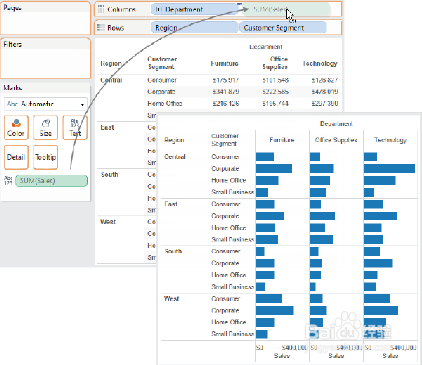This screenshot has width=422, height=365.
Task: Click East region label in text table
Action: 107,127
